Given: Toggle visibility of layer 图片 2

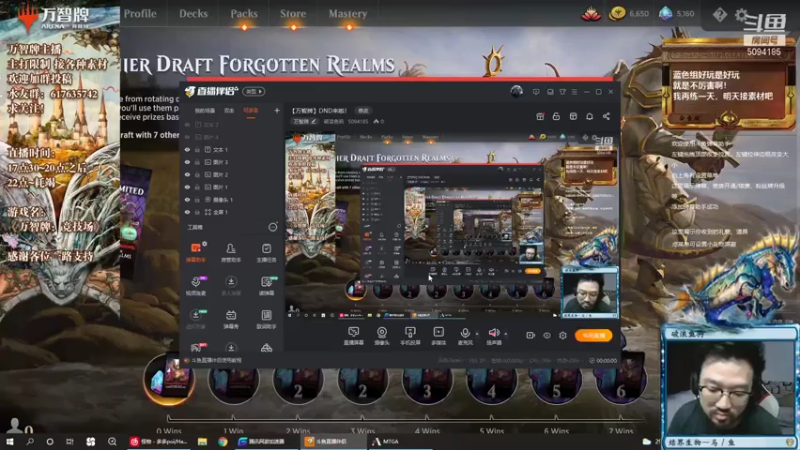Looking at the screenshot, I should 187,174.
